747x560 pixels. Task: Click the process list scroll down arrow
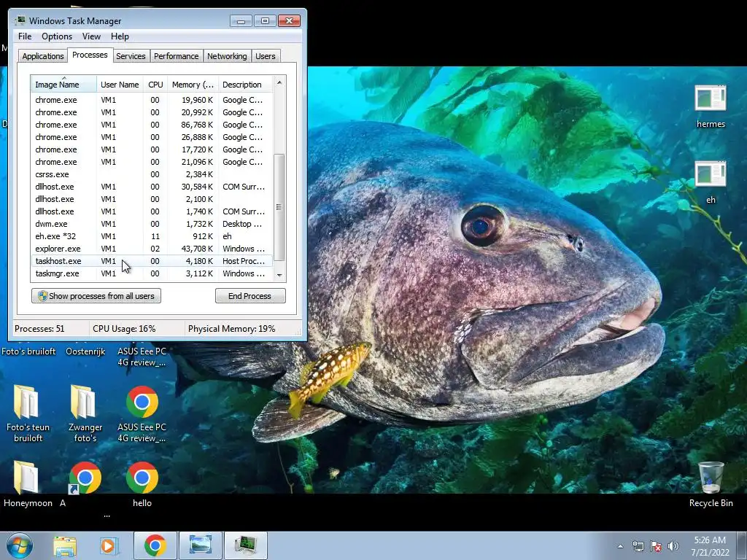279,275
